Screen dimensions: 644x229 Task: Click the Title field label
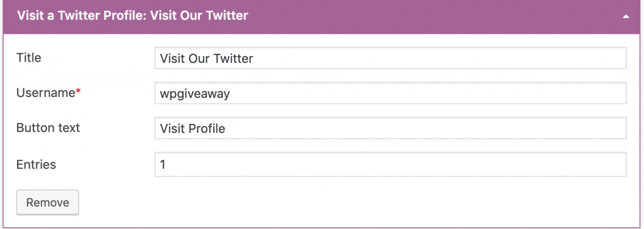pyautogui.click(x=29, y=57)
